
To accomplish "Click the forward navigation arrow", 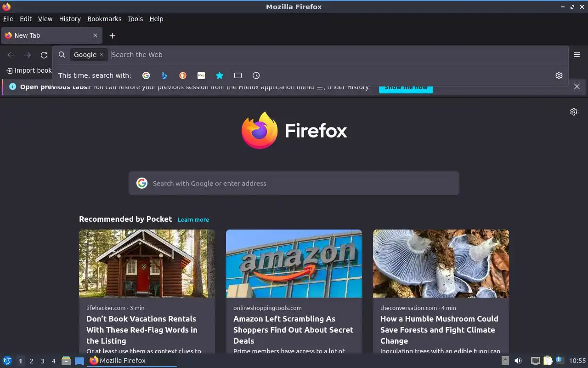I will 28,55.
